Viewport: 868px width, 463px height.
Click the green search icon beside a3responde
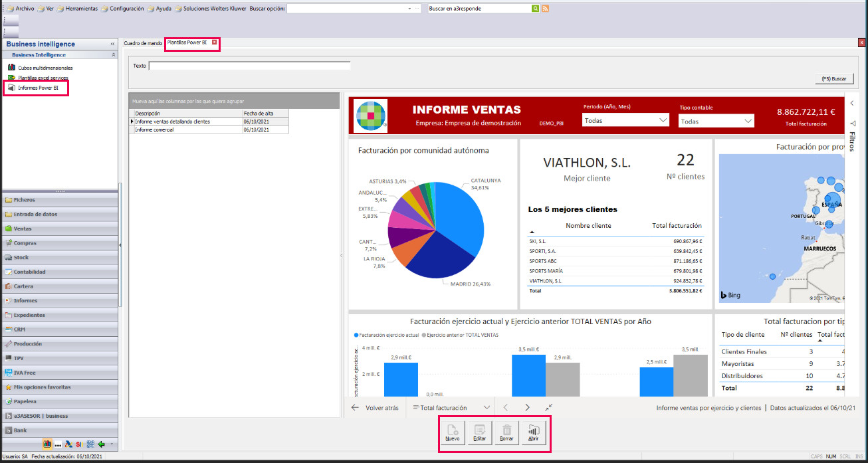tap(535, 9)
